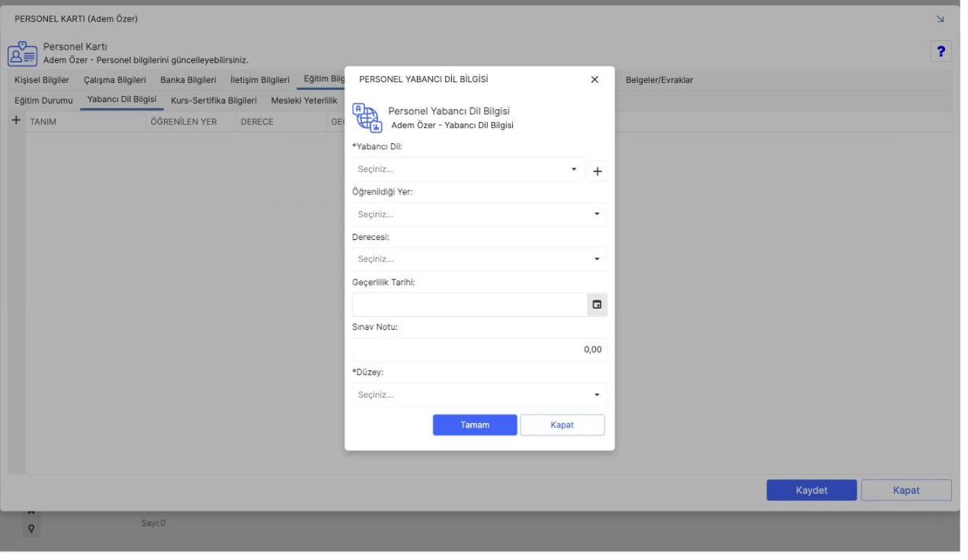Add a new row with the table plus icon
This screenshot has height=560, width=968.
pyautogui.click(x=16, y=121)
